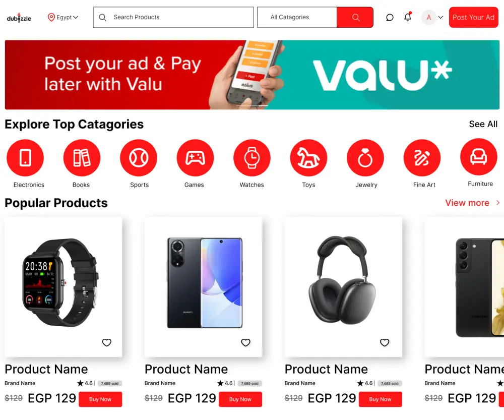The image size is (504, 420).
Task: Open the All Catagories dropdown
Action: click(x=297, y=17)
